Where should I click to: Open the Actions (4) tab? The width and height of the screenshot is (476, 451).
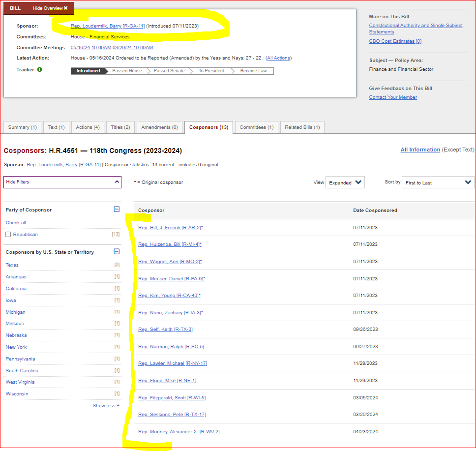coord(88,127)
